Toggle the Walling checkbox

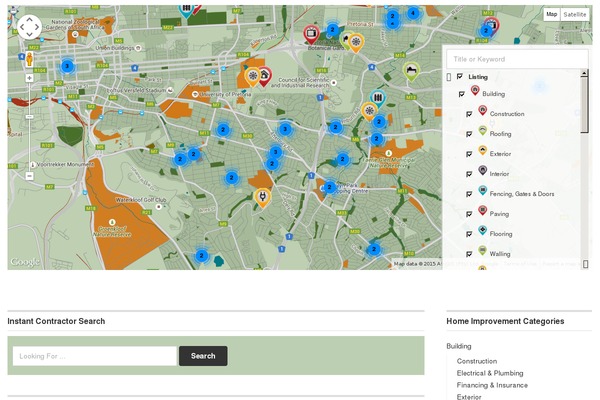pos(469,254)
